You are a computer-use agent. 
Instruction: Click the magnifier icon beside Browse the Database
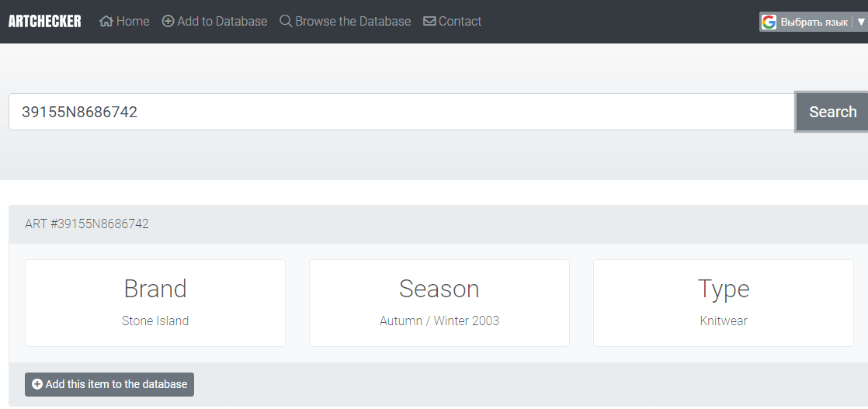coord(286,22)
